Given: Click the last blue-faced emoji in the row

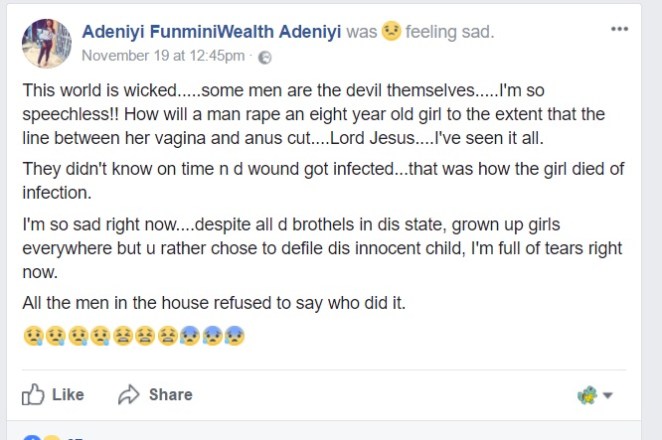Looking at the screenshot, I should (x=236, y=337).
